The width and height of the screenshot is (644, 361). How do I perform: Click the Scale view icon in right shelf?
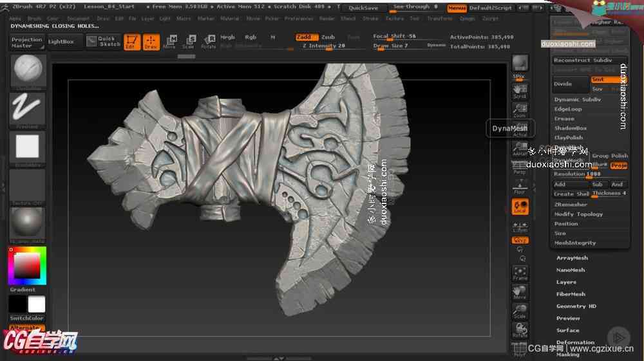coord(520,311)
